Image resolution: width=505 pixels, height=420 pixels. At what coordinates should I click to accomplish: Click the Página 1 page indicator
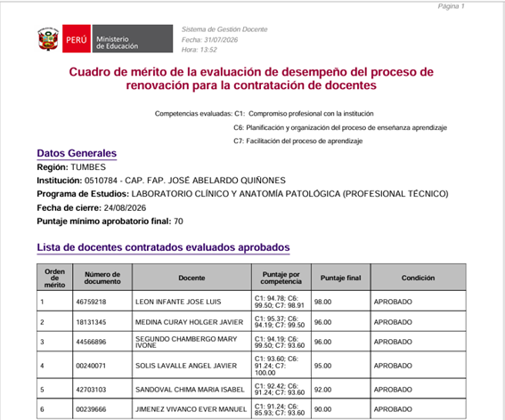(x=451, y=6)
